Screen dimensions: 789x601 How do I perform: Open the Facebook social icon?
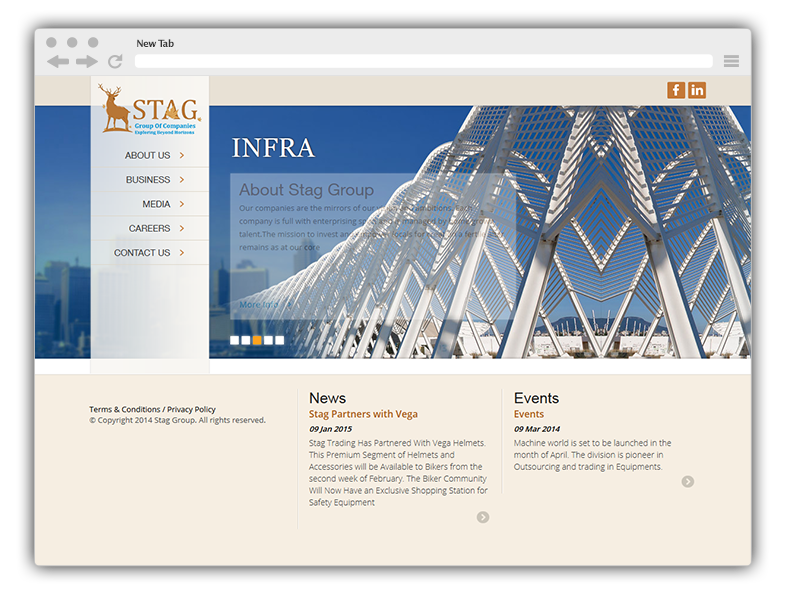(x=676, y=90)
